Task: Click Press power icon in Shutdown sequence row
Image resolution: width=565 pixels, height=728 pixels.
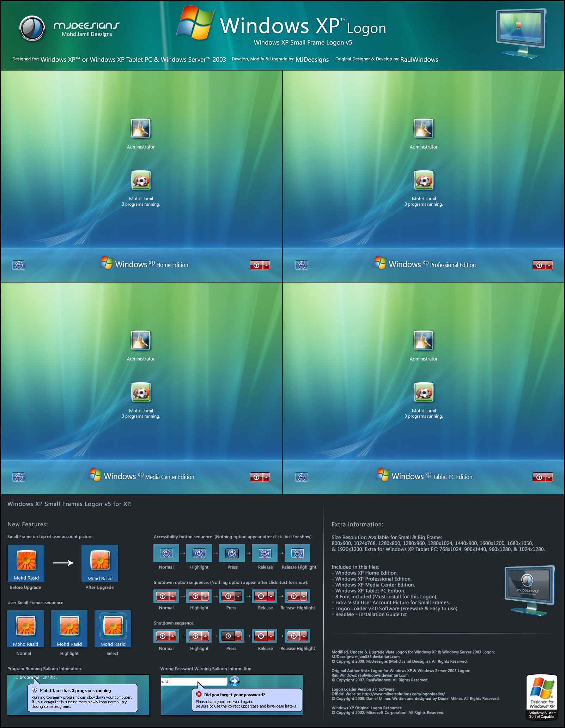Action: (x=228, y=636)
